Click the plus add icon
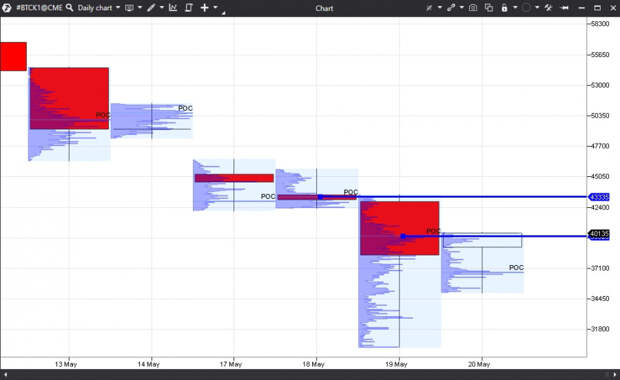This screenshot has height=380, width=620. 204,8
